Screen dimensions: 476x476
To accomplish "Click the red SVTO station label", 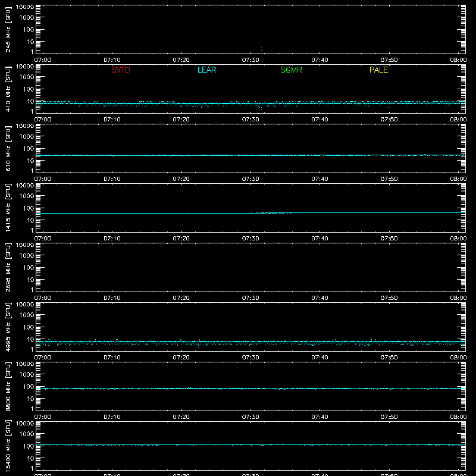I will (x=121, y=70).
